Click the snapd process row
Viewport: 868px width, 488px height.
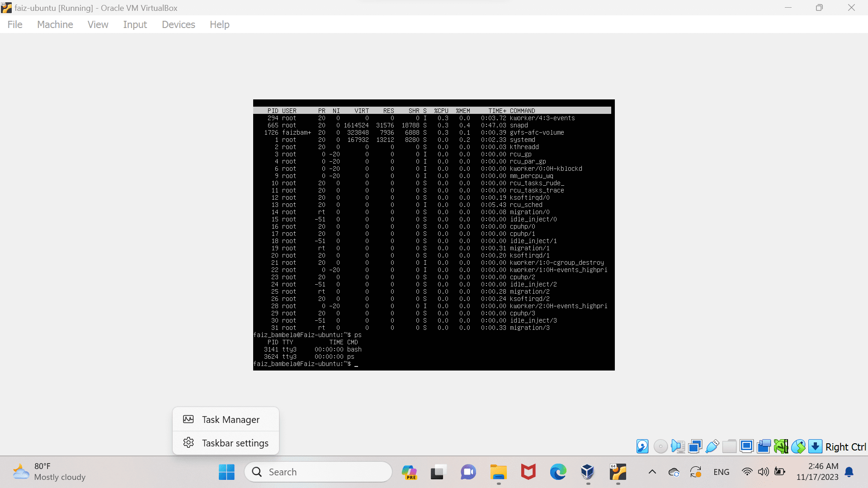432,125
